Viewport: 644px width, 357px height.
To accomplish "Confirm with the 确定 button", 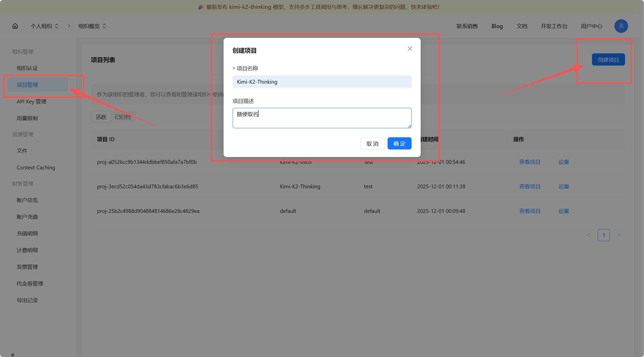I will [x=399, y=143].
